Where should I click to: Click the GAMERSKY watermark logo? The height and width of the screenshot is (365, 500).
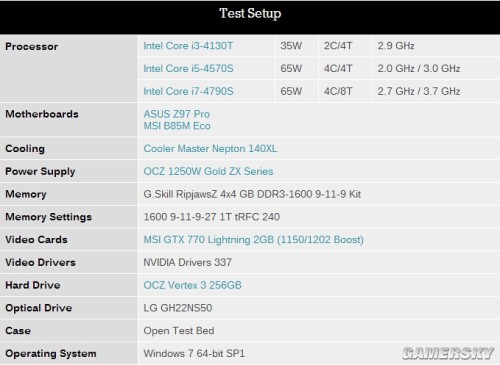(x=448, y=353)
